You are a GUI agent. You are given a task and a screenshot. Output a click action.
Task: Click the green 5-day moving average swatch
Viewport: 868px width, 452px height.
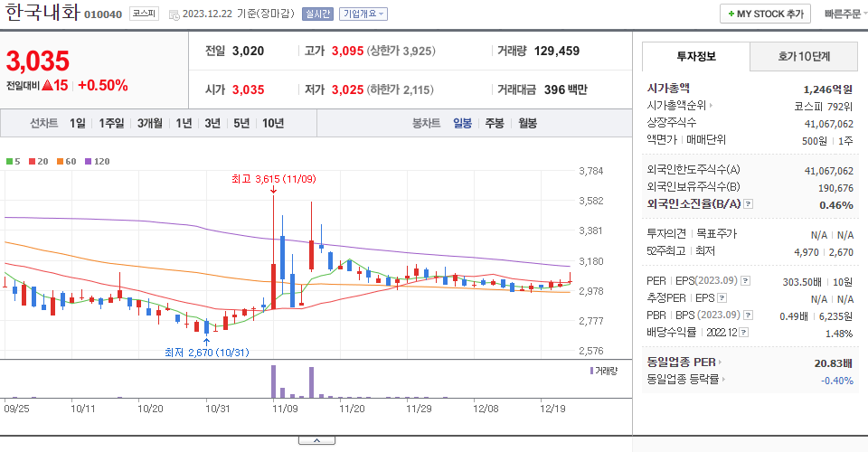click(9, 162)
